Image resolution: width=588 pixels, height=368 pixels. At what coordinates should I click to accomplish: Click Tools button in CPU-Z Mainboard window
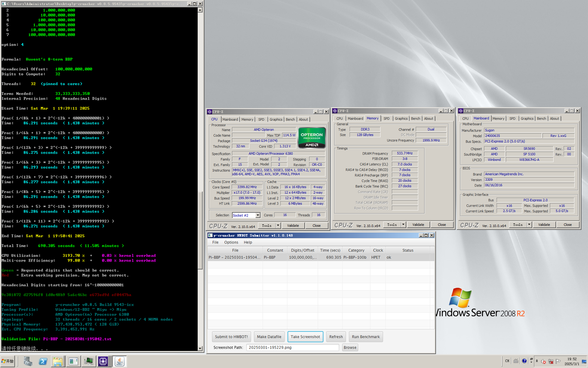click(x=518, y=225)
